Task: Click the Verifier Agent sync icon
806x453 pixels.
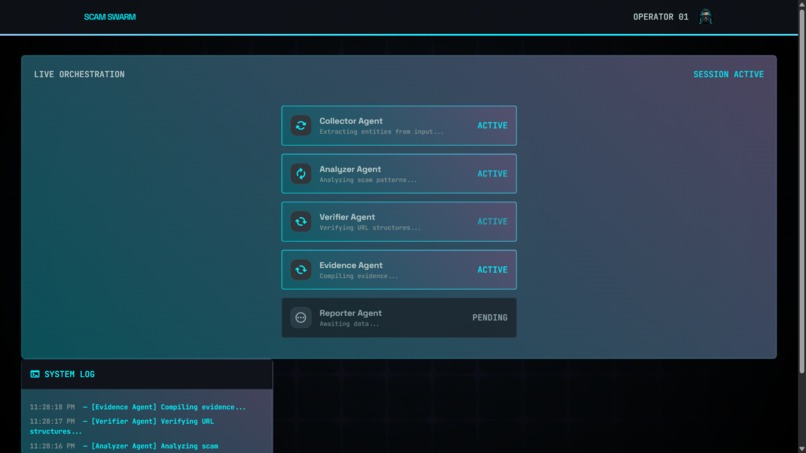Action: (x=301, y=222)
